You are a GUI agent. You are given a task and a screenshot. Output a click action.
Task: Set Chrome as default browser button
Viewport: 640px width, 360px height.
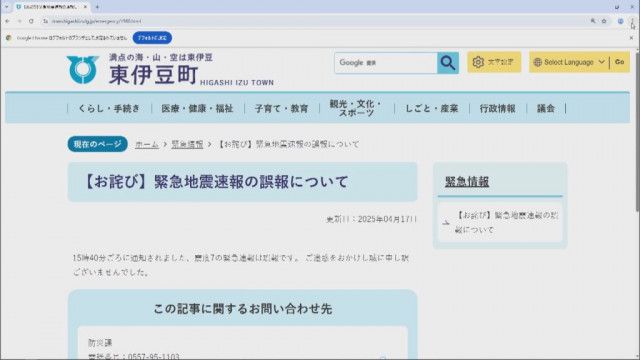coord(152,38)
